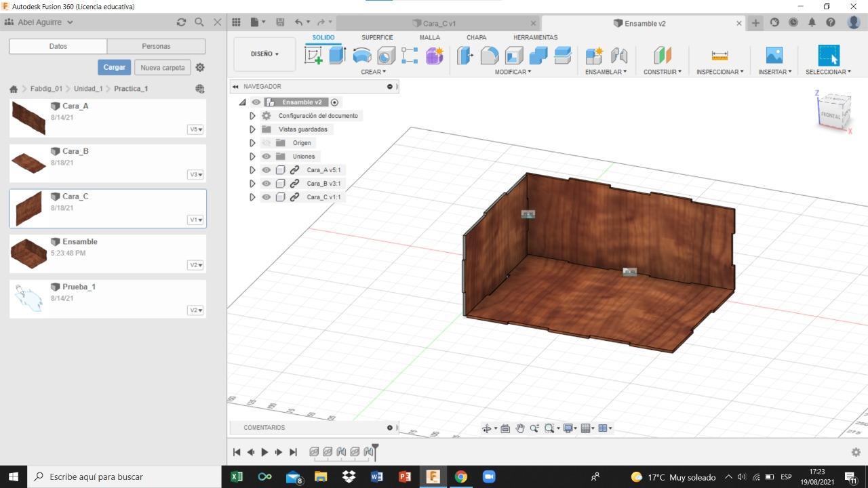
Task: Click the ViewCube FRONTAL face
Action: pyautogui.click(x=831, y=115)
